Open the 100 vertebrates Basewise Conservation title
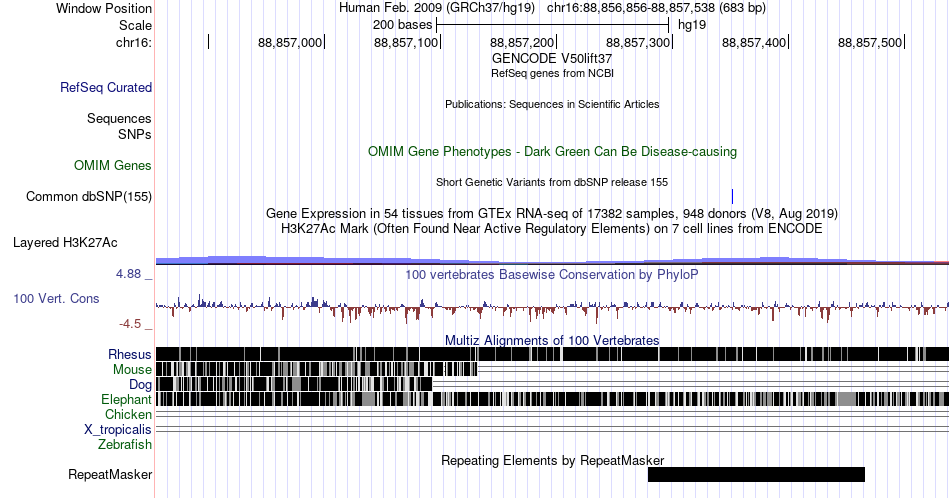Image resolution: width=950 pixels, height=498 pixels. click(x=552, y=274)
